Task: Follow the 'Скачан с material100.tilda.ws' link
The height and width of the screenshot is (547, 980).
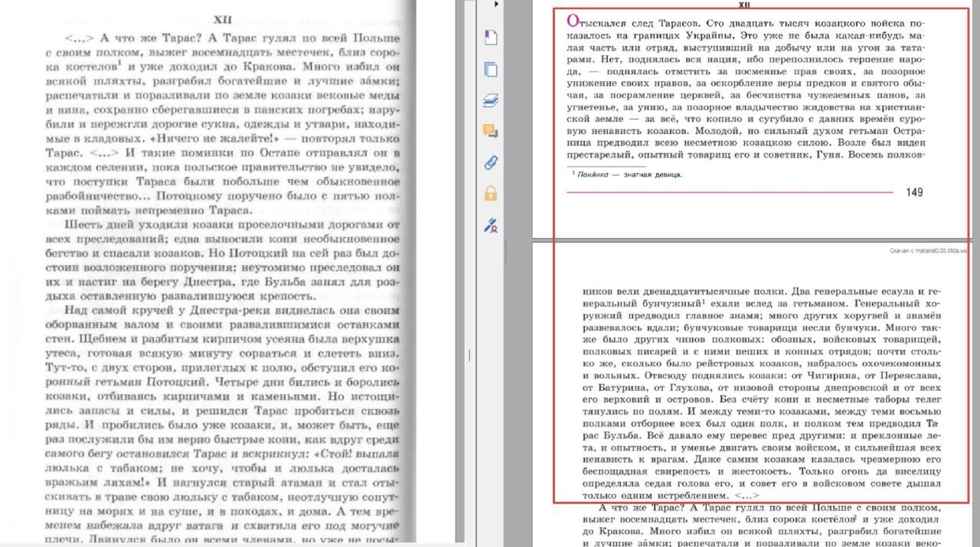Action: (928, 250)
